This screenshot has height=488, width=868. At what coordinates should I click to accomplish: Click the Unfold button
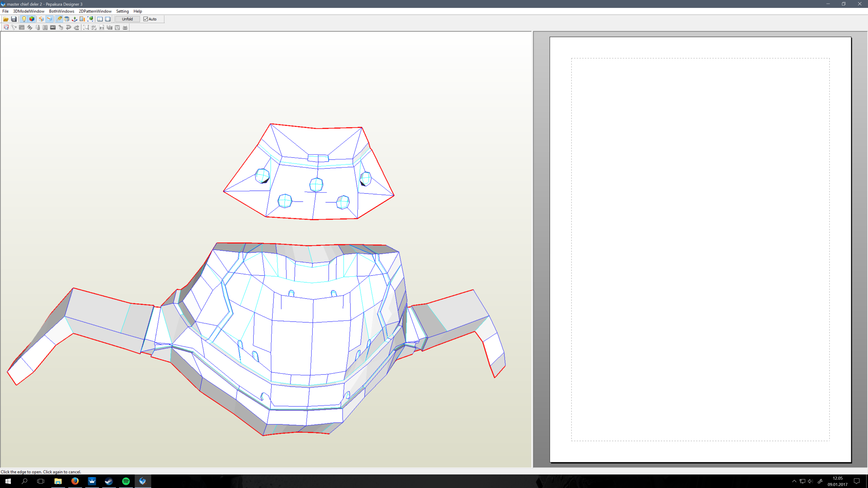[127, 19]
